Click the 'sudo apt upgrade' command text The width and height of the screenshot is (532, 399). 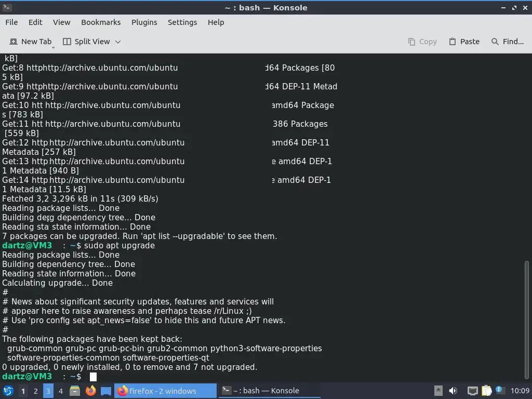click(x=119, y=245)
